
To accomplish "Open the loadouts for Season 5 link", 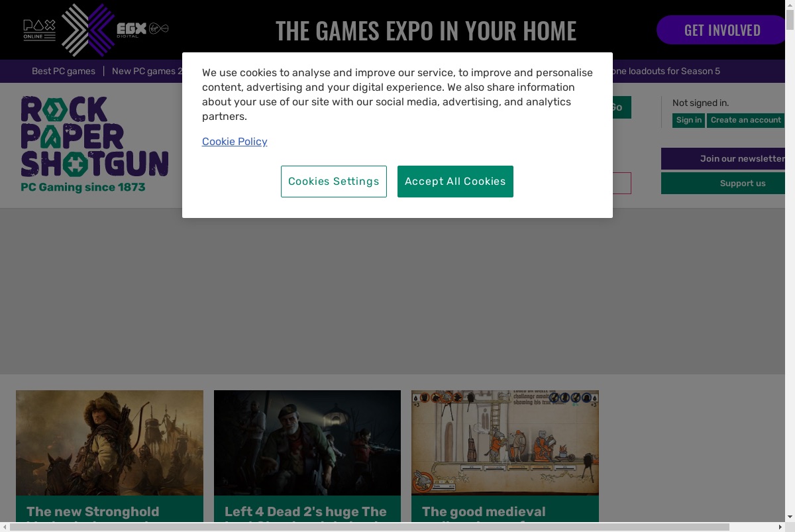I will [x=666, y=71].
